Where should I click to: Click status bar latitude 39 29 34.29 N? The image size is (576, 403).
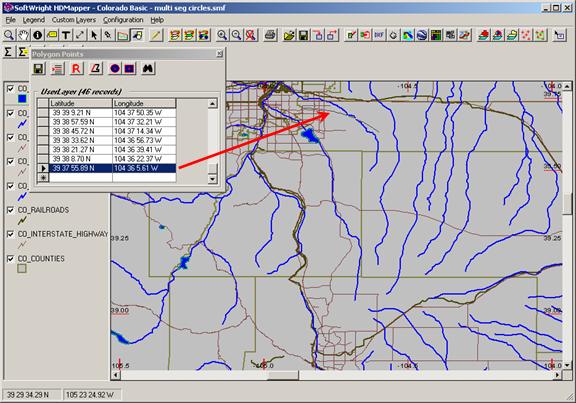(31, 395)
